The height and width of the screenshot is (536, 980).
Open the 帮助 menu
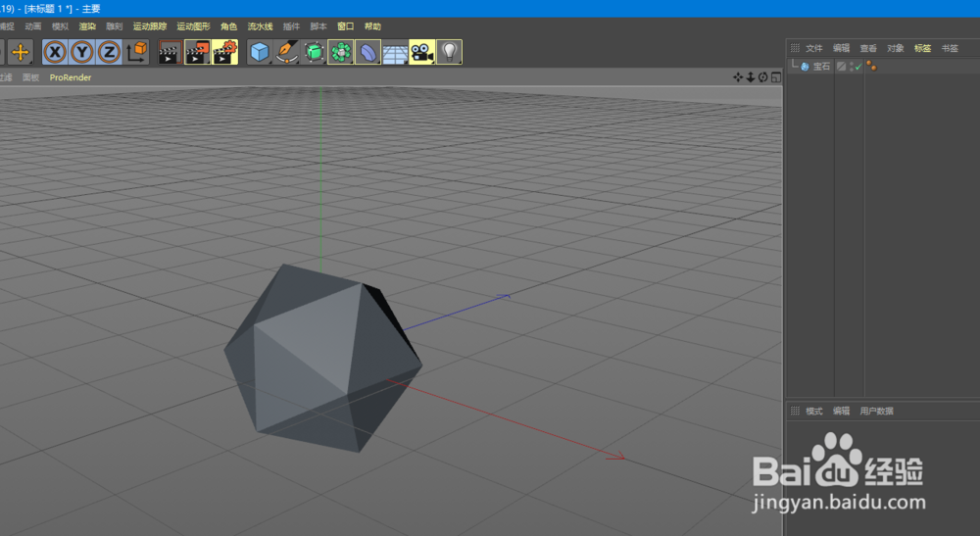pyautogui.click(x=372, y=26)
